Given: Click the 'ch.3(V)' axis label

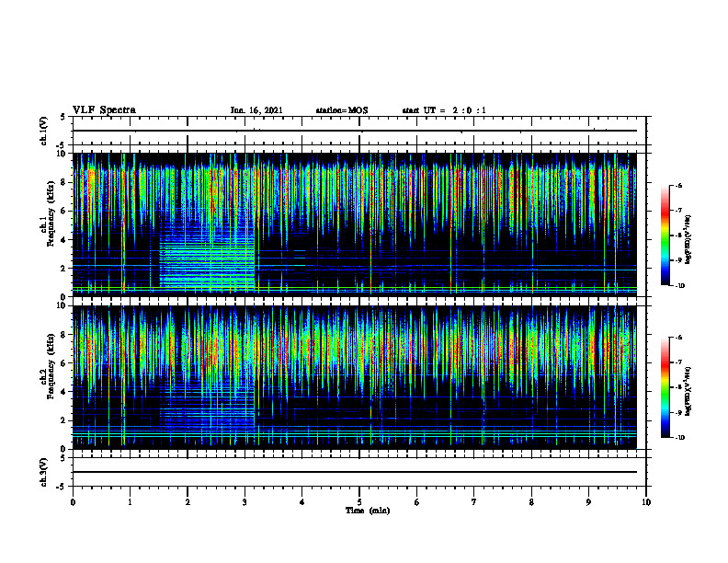Looking at the screenshot, I should tap(43, 472).
